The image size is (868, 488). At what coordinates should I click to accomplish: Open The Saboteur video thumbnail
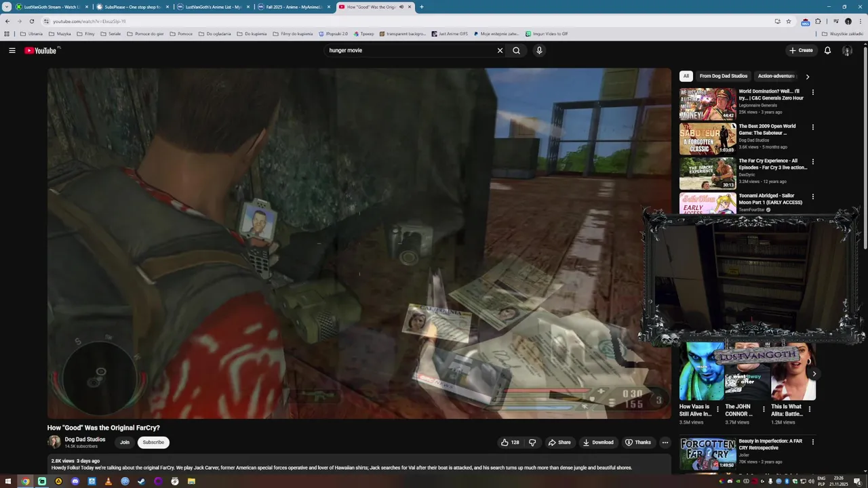tap(707, 139)
